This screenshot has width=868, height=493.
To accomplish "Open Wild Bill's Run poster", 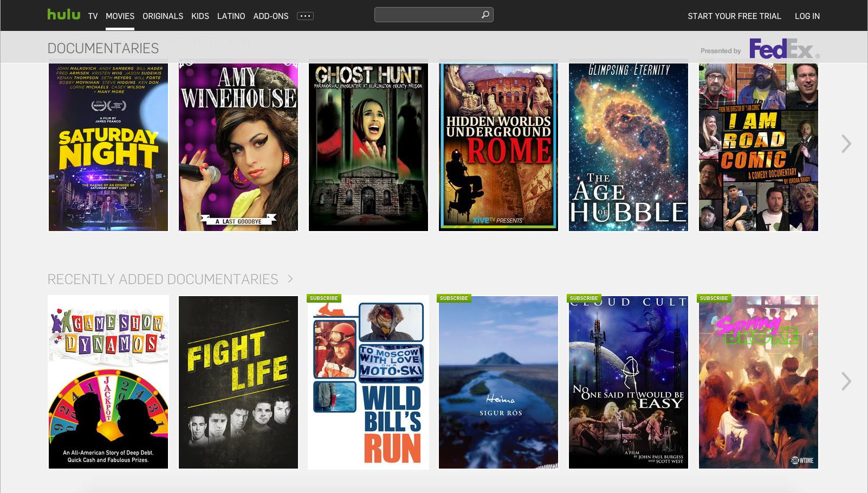I will coord(368,382).
